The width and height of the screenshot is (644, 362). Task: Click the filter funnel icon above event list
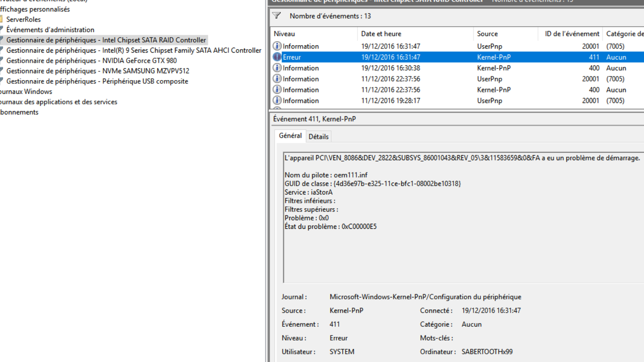pyautogui.click(x=277, y=16)
